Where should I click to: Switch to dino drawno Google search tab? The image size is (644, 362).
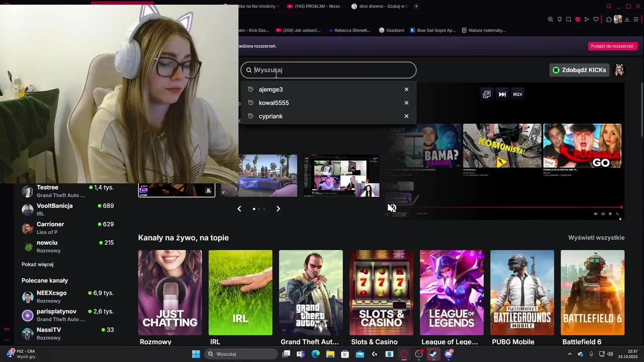click(380, 6)
